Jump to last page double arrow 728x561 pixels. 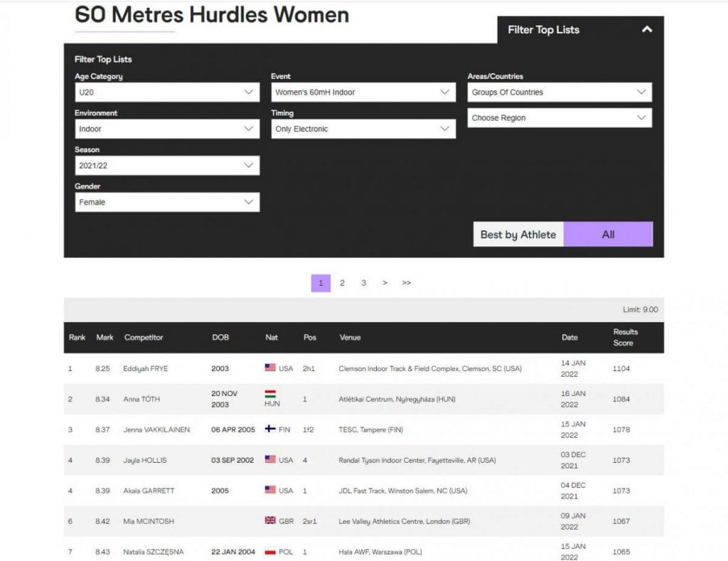[406, 283]
